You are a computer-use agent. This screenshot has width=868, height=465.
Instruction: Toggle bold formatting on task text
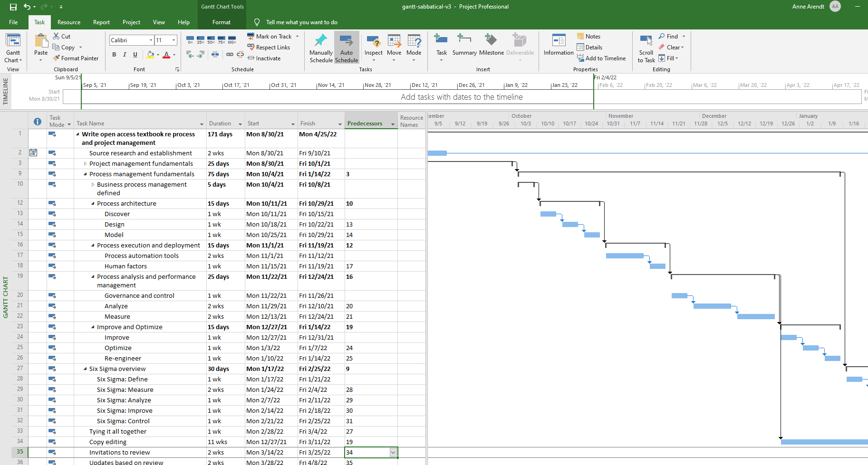pyautogui.click(x=114, y=55)
